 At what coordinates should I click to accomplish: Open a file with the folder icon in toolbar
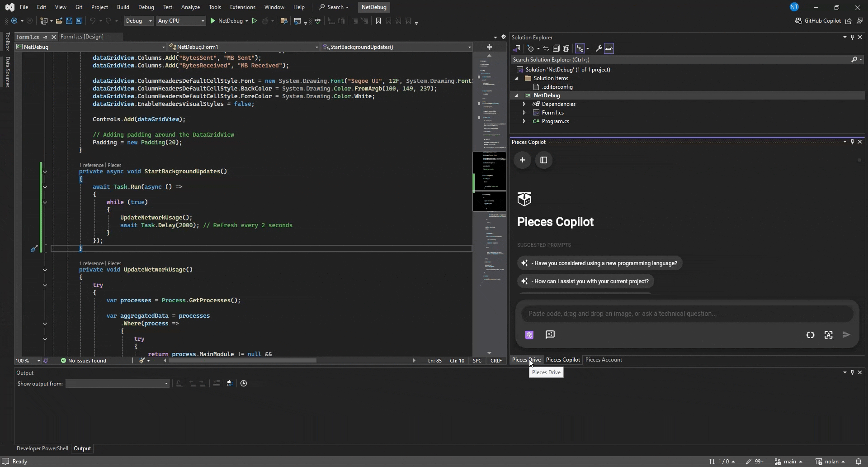coord(59,21)
